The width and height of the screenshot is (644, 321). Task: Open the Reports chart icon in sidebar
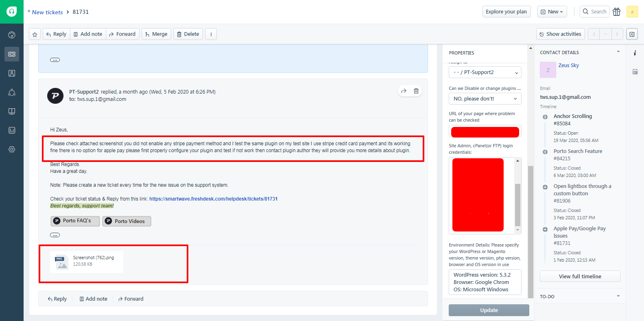pyautogui.click(x=12, y=130)
